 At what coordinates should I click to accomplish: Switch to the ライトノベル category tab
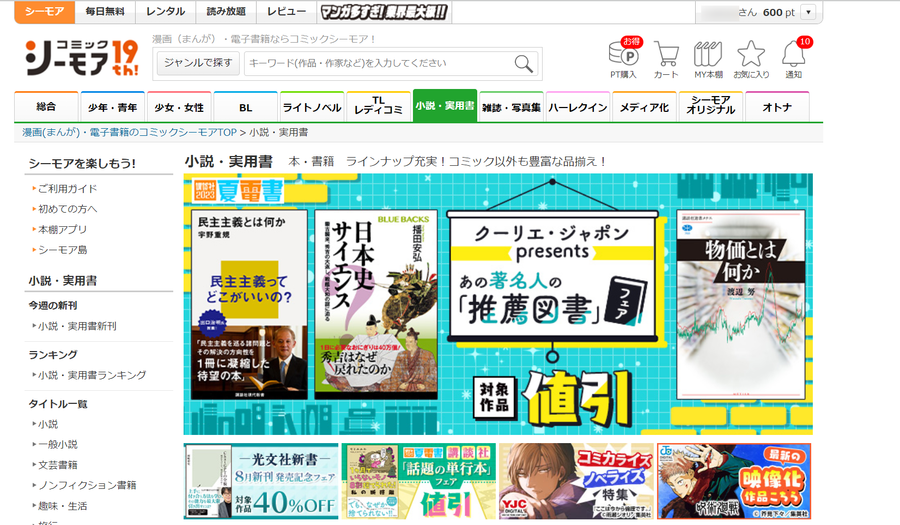click(x=312, y=107)
